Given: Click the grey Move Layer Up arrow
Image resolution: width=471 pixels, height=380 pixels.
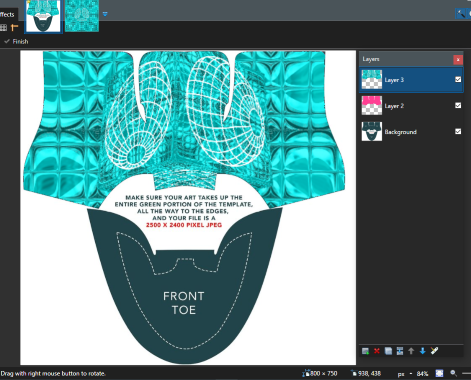Looking at the screenshot, I should point(411,351).
